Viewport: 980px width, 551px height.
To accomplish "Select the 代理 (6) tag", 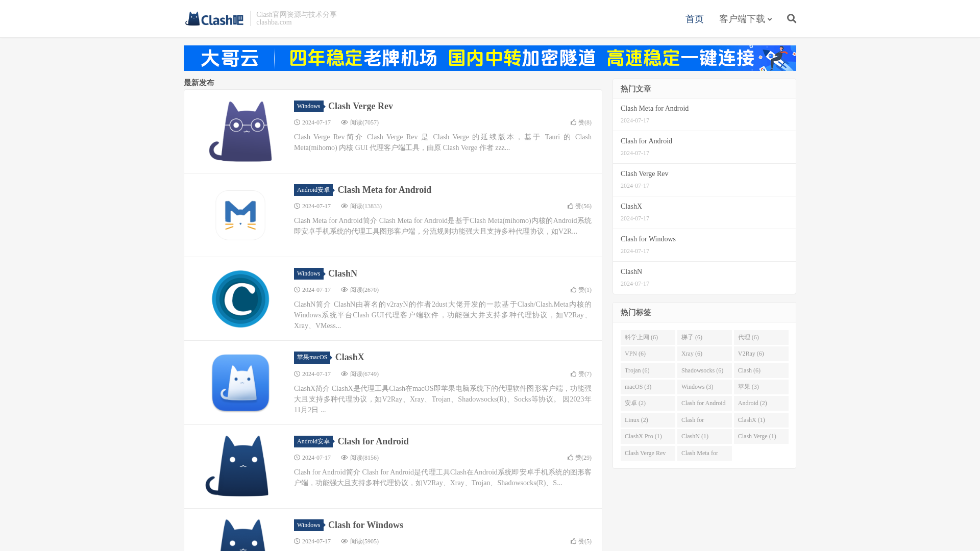I will tap(761, 337).
